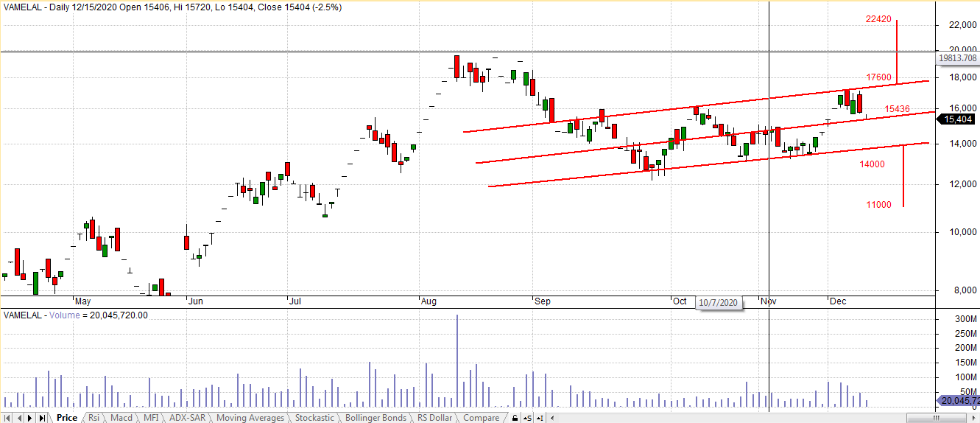Jump to the first sheet tab arrow
Image resolution: width=980 pixels, height=423 pixels.
pos(7,418)
